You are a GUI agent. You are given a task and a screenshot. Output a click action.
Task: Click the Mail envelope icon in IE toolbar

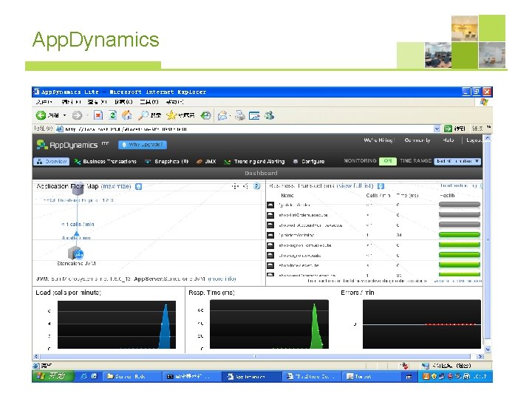[222, 116]
